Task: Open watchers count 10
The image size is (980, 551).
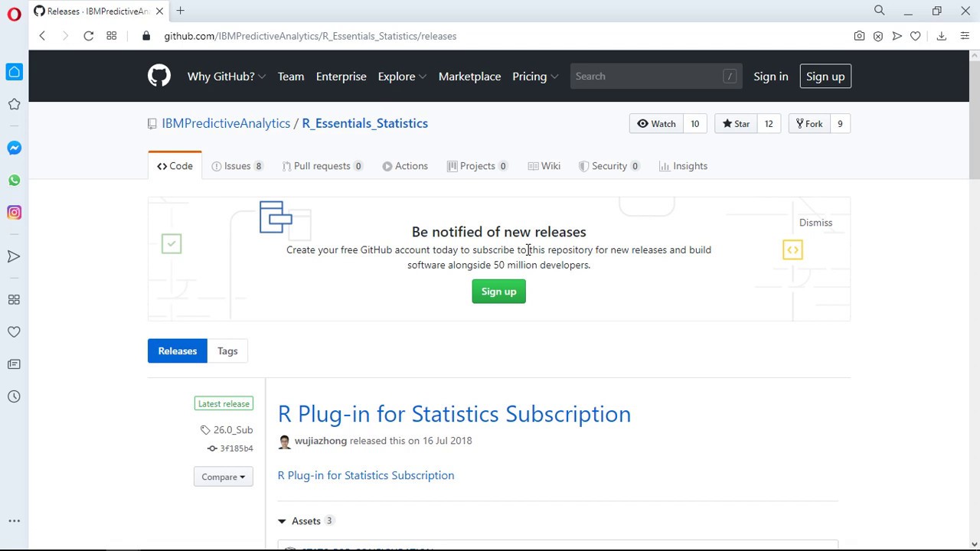Action: tap(695, 124)
